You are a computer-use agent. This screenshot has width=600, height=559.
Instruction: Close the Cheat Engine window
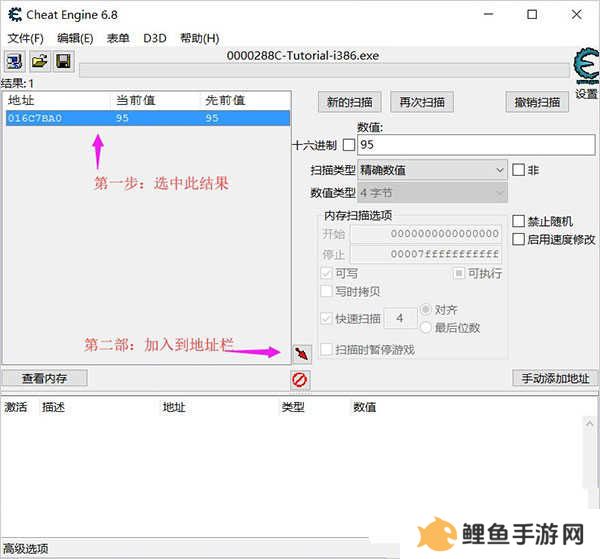(x=576, y=15)
